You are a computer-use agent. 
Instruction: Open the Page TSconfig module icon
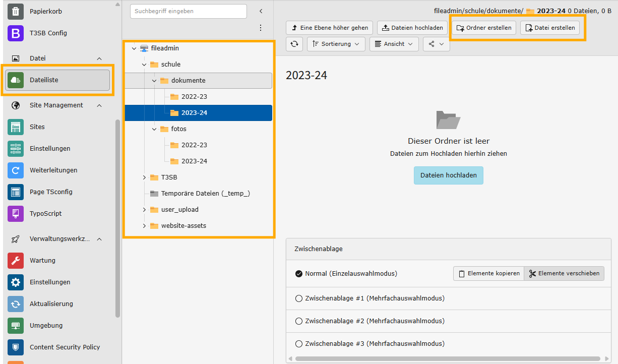(x=16, y=192)
